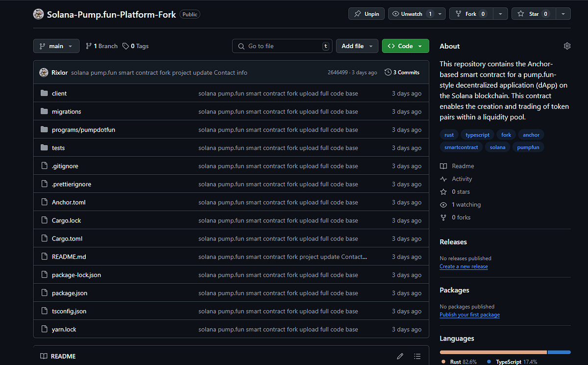Open the repository name link in the header
The width and height of the screenshot is (588, 365).
click(111, 14)
